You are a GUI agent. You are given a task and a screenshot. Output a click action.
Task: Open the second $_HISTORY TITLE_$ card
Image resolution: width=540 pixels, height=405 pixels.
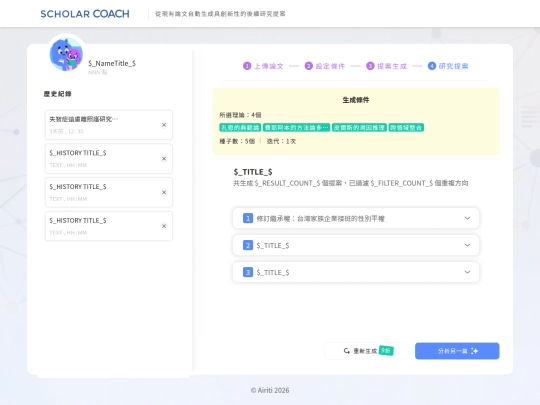click(x=108, y=158)
